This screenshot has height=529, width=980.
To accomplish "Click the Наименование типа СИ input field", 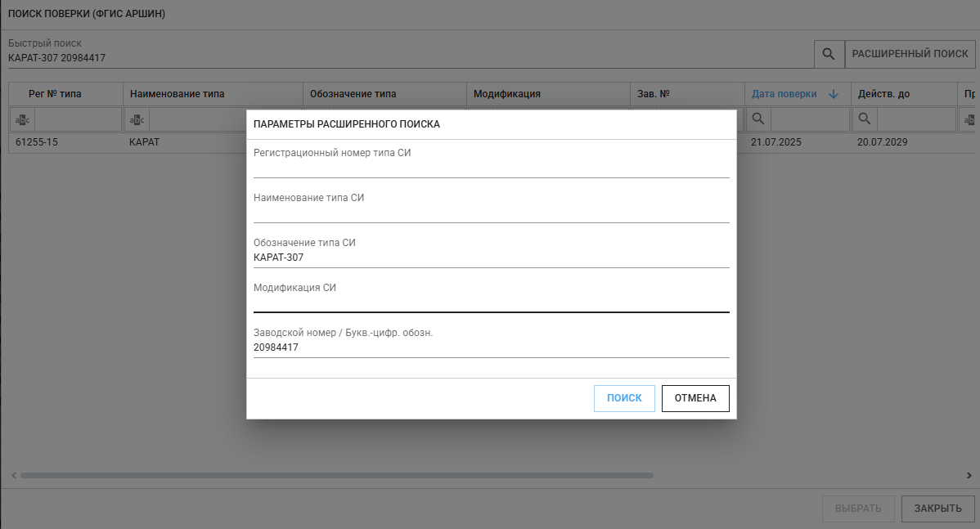I will click(491, 213).
